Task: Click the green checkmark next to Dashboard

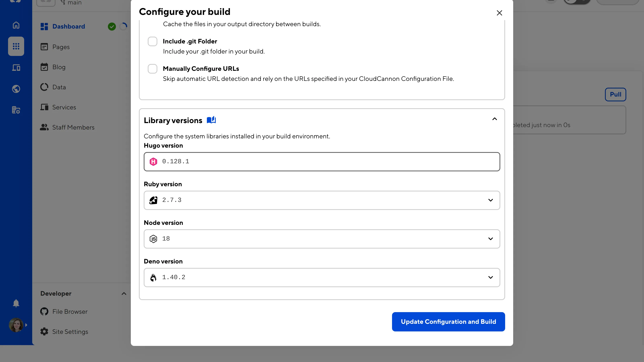Action: pos(112,26)
